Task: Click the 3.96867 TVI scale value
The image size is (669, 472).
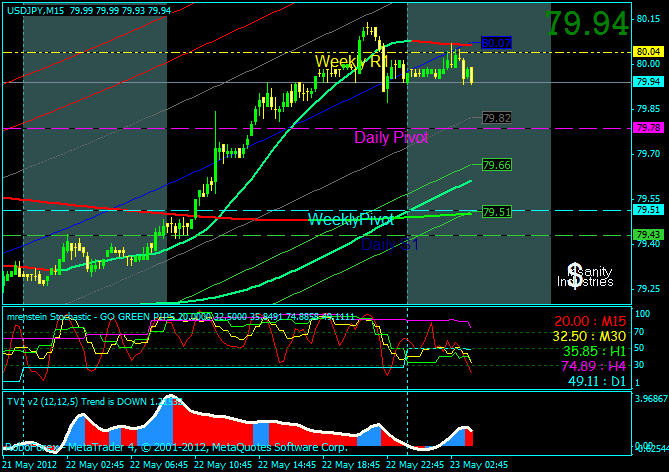Action: [651, 399]
